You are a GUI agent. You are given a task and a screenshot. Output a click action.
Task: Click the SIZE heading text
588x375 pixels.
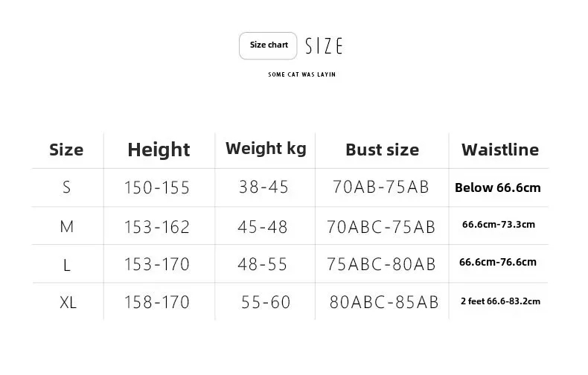tap(324, 46)
